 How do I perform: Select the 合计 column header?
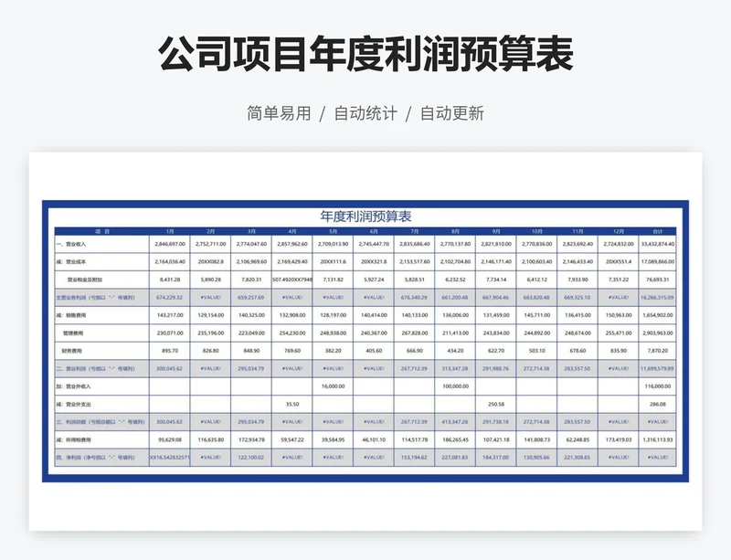[x=657, y=231]
